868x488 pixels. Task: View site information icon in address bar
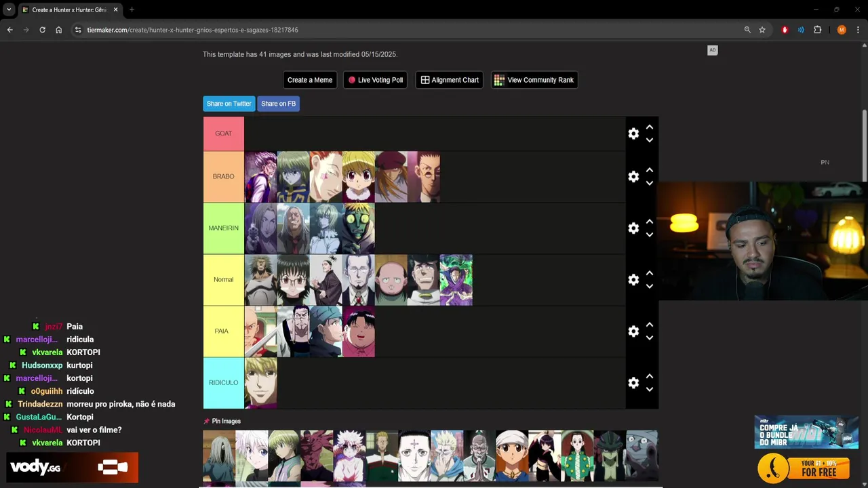(x=78, y=30)
